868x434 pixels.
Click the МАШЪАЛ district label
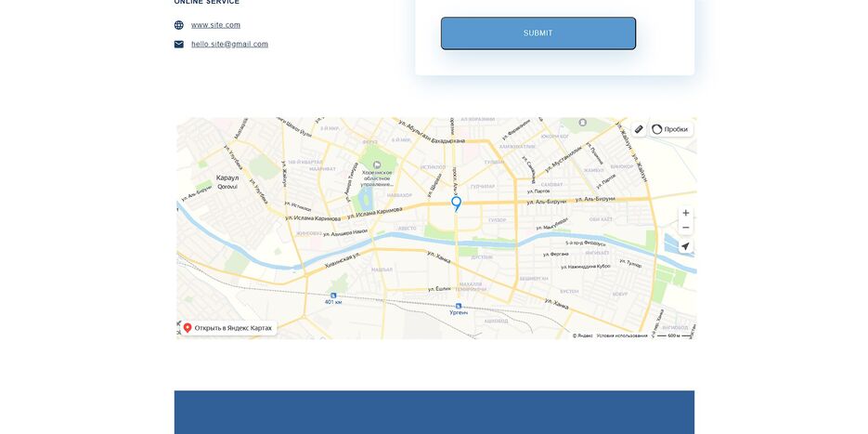pos(382,270)
